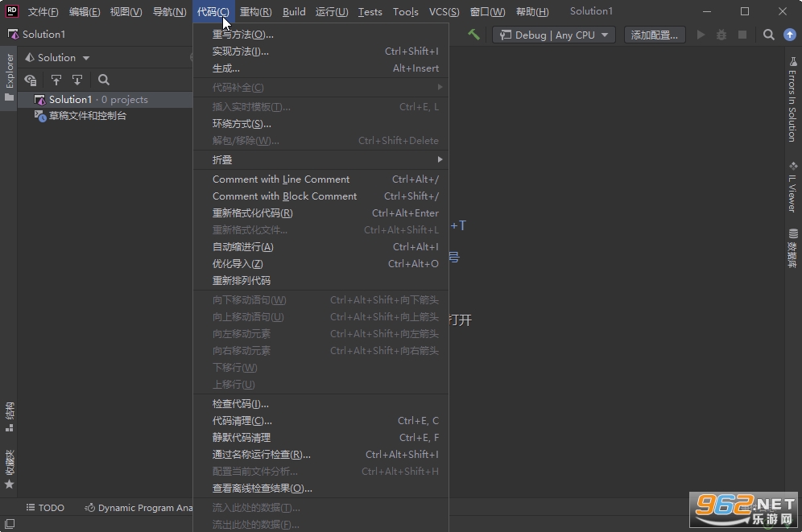This screenshot has width=802, height=532.
Task: Open the 文件(F) menu
Action: coord(43,12)
